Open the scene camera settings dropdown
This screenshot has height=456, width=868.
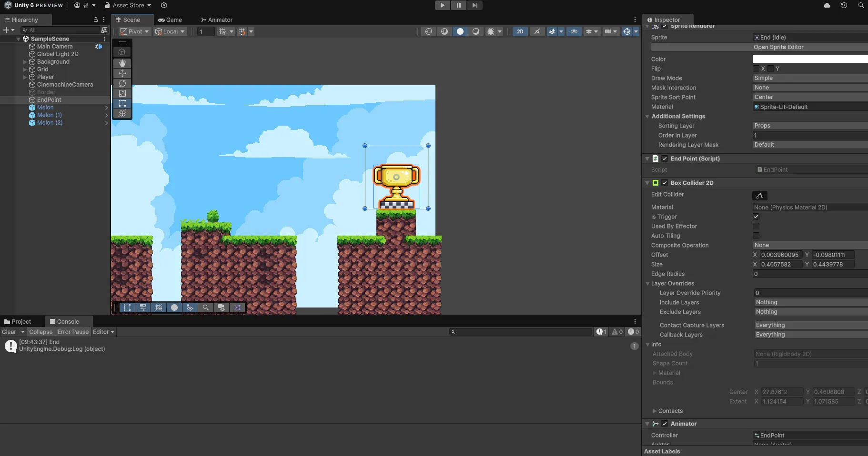point(611,31)
